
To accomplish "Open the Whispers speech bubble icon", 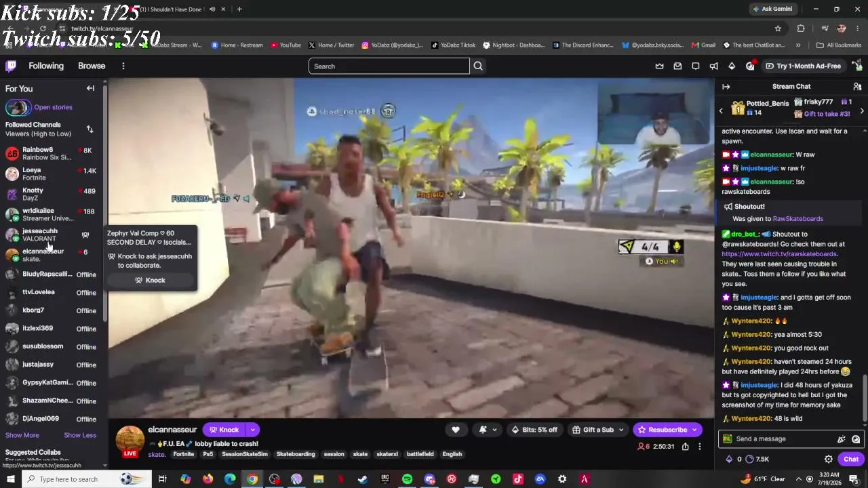I will (696, 66).
